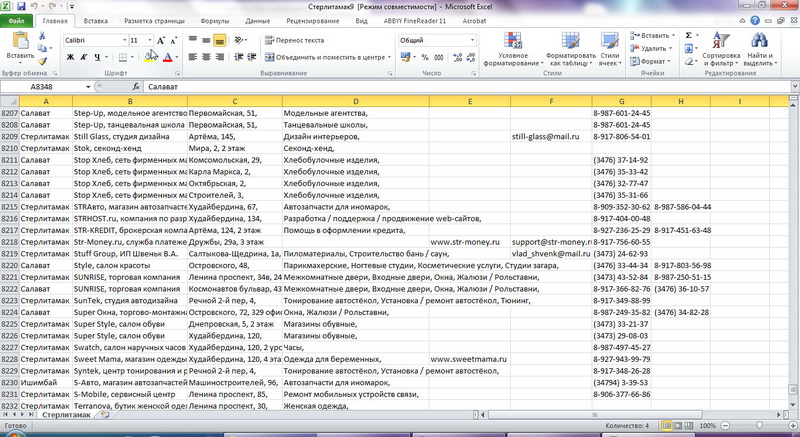Apply red font color A
The height and width of the screenshot is (437, 800).
(167, 57)
